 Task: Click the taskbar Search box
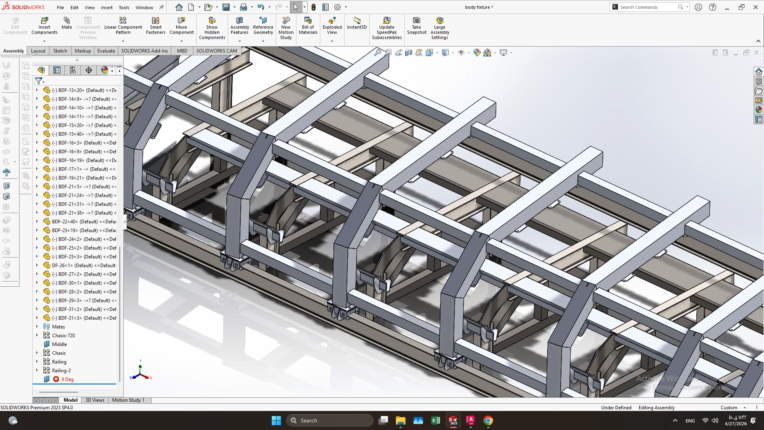pos(330,420)
